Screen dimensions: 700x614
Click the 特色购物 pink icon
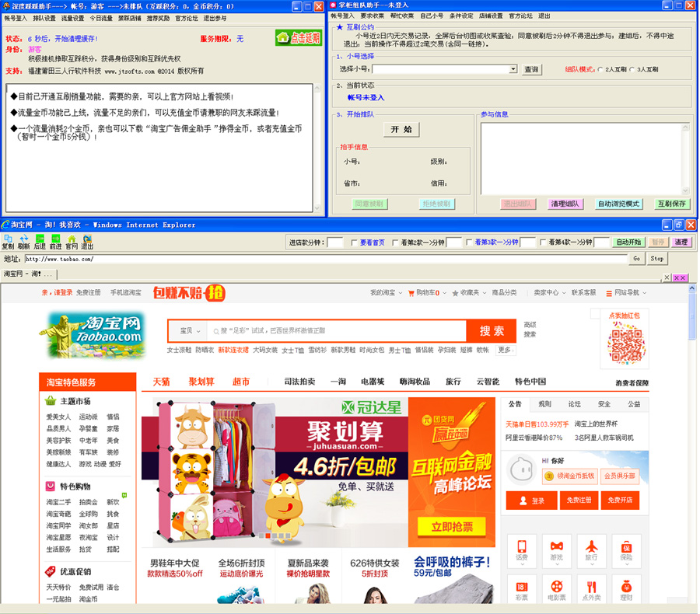pyautogui.click(x=51, y=486)
